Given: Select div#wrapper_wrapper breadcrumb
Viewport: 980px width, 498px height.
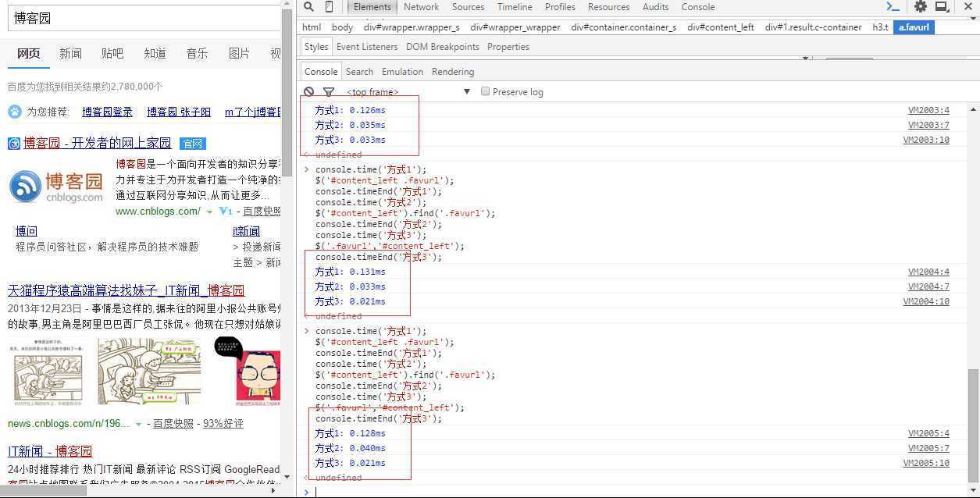Looking at the screenshot, I should (515, 27).
